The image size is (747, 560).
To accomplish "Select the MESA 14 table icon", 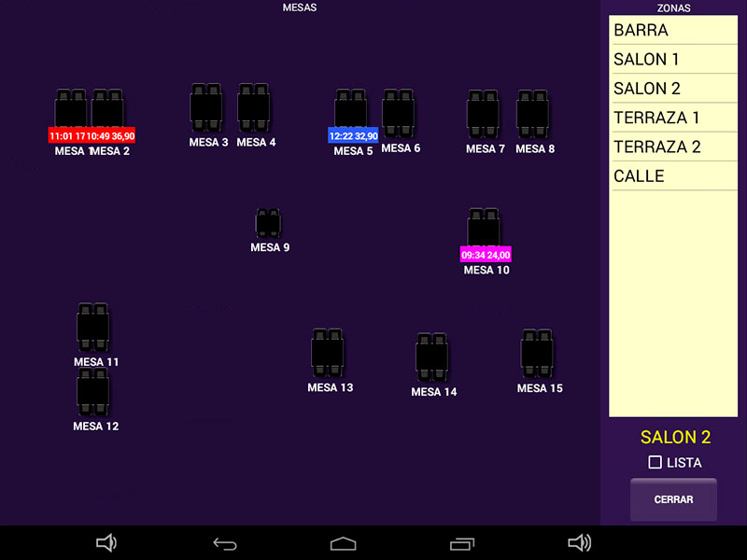I will 432,357.
